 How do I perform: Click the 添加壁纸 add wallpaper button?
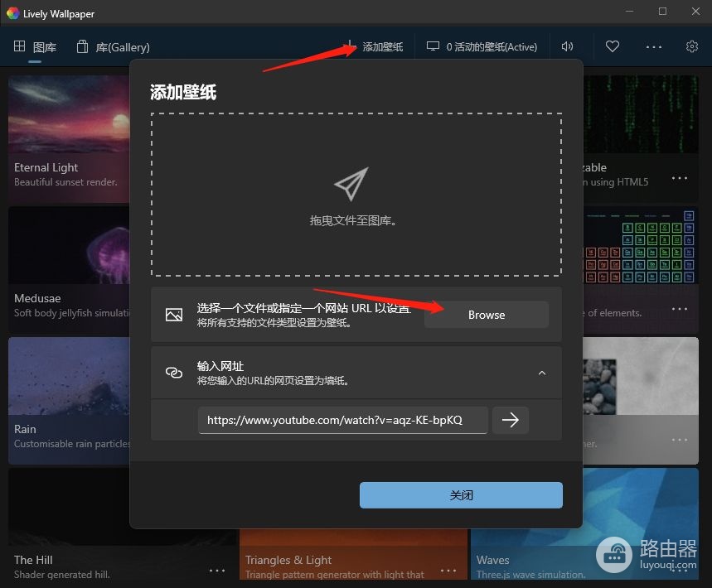(374, 46)
